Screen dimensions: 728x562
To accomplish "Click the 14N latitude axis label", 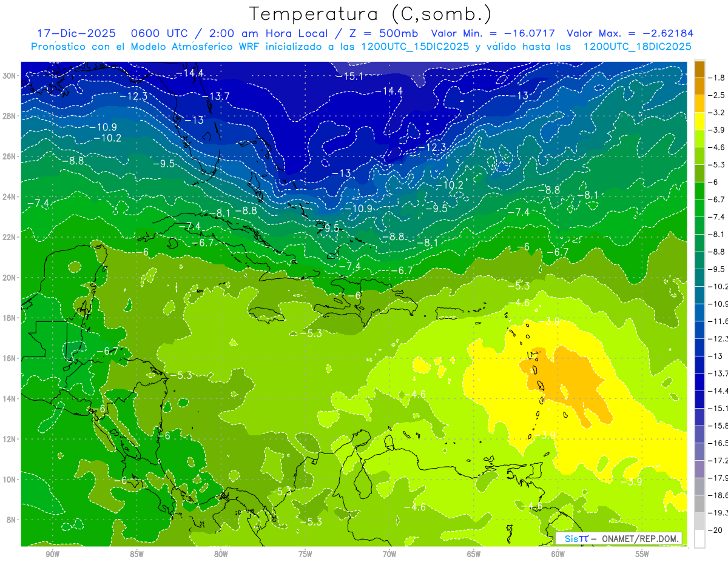I will pos(10,399).
